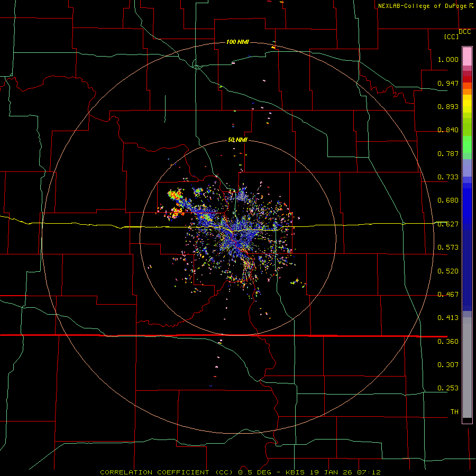Click the [CC] units label
This screenshot has width=476, height=476.
451,36
